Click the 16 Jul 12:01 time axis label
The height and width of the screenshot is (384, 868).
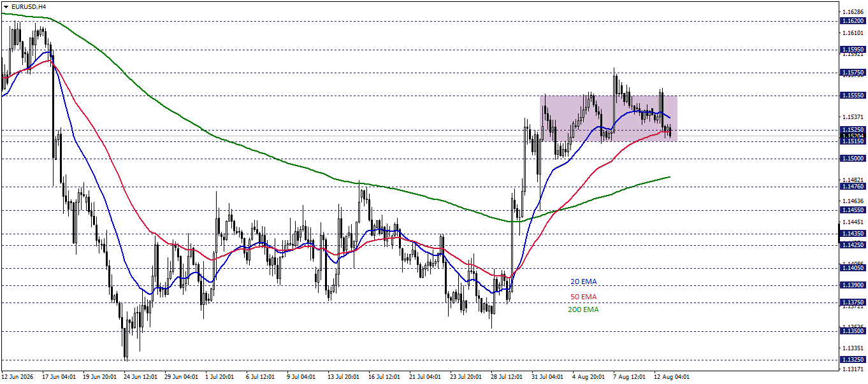(x=386, y=377)
